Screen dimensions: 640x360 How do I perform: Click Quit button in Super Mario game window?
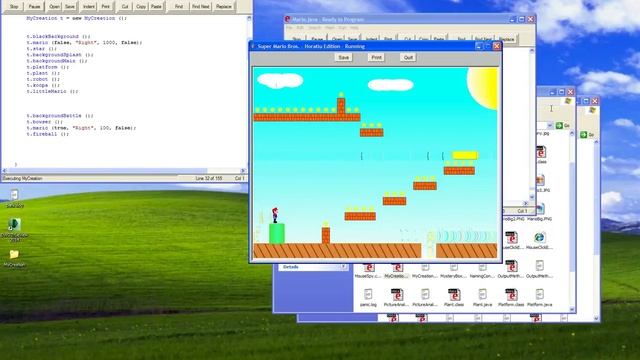pos(408,58)
